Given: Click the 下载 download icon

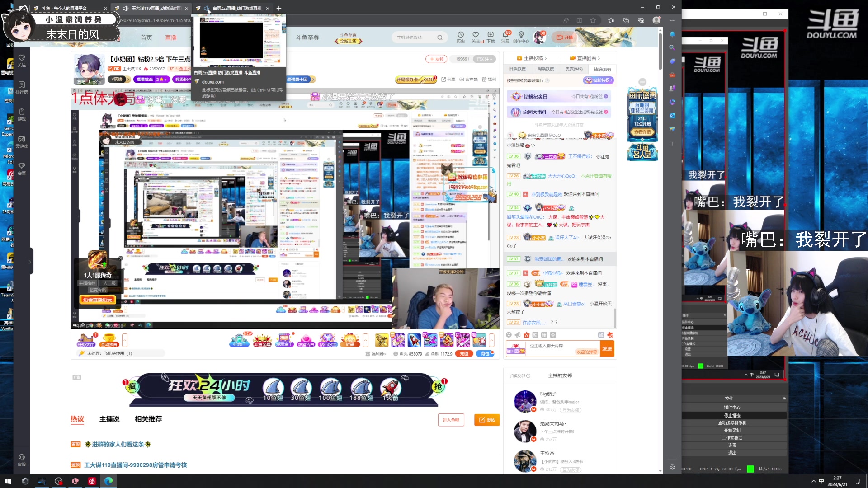Looking at the screenshot, I should point(491,35).
